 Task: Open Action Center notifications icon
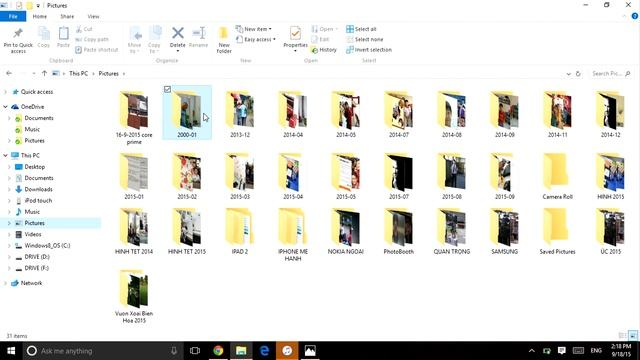pyautogui.click(x=562, y=351)
